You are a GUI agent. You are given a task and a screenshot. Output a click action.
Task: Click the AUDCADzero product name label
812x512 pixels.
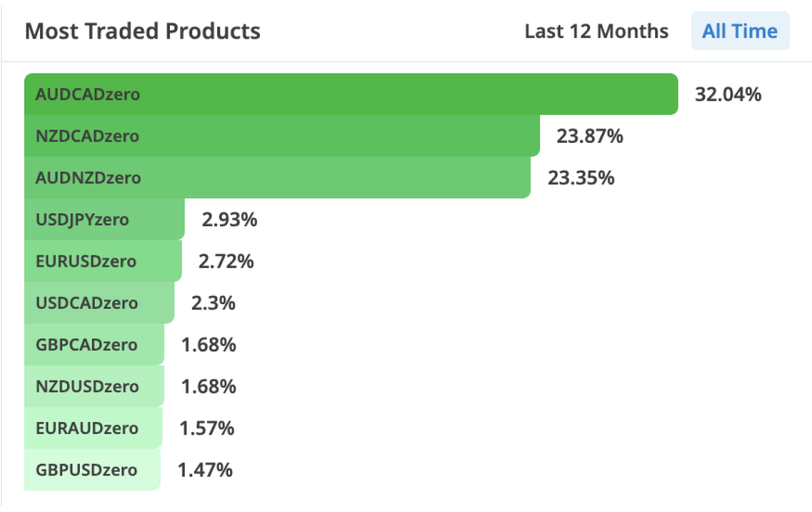87,95
